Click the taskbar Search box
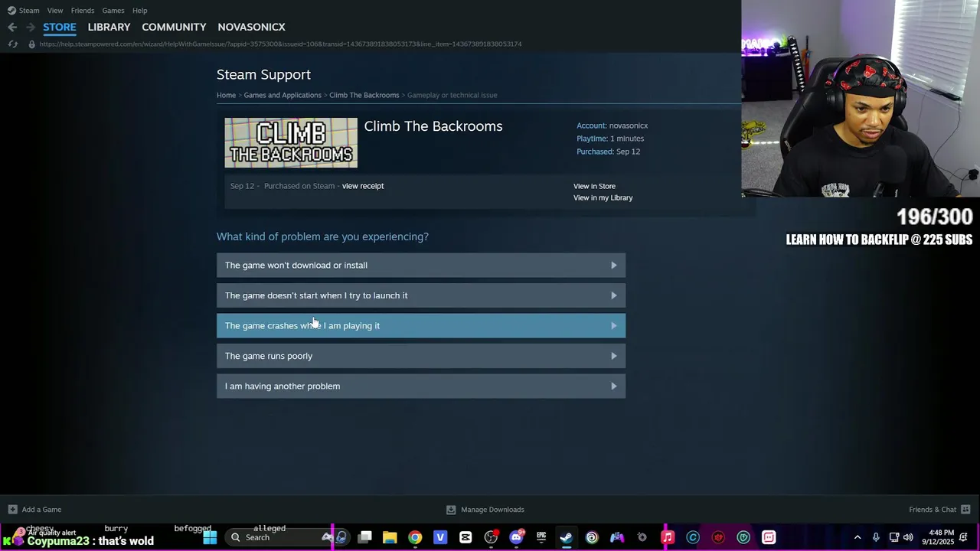Screen dimensions: 980x551 pos(279,537)
